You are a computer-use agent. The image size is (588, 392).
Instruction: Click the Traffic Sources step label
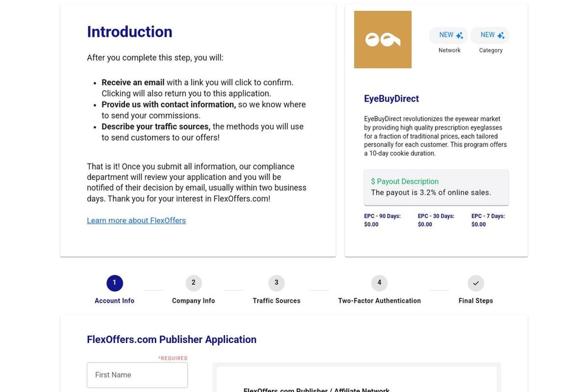click(276, 301)
